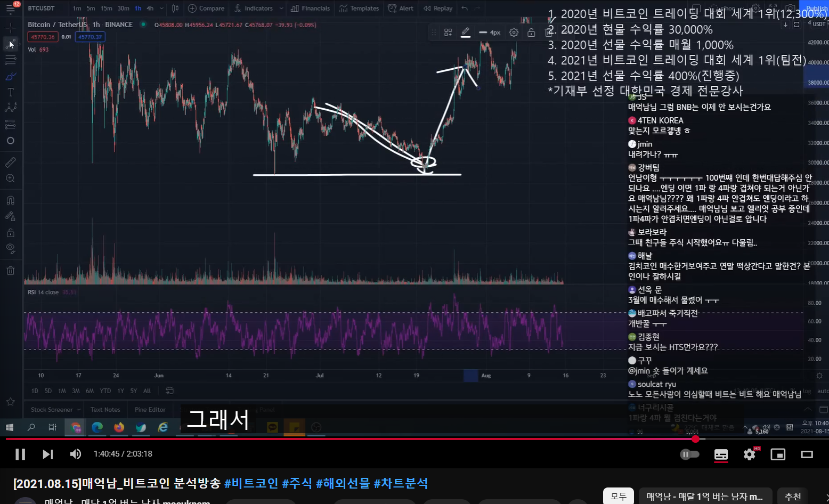
Task: Select the trend line drawing tool
Action: point(10,43)
